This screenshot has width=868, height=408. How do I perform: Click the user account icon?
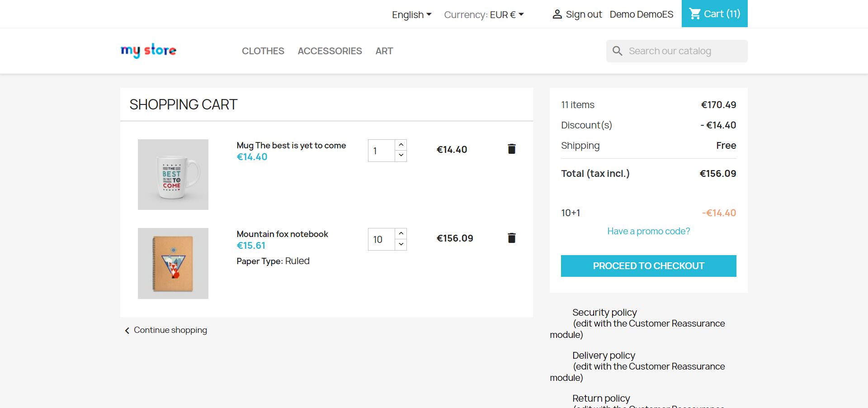click(x=557, y=14)
